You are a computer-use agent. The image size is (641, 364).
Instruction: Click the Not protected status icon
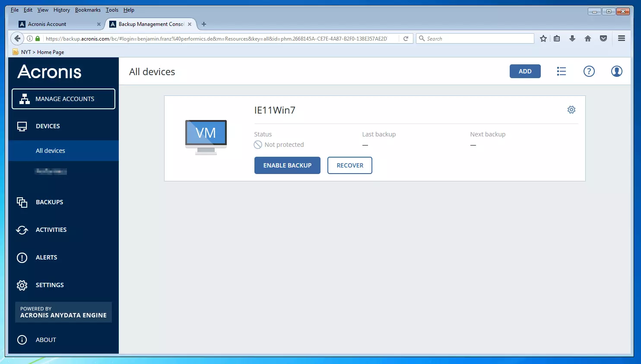pyautogui.click(x=258, y=145)
